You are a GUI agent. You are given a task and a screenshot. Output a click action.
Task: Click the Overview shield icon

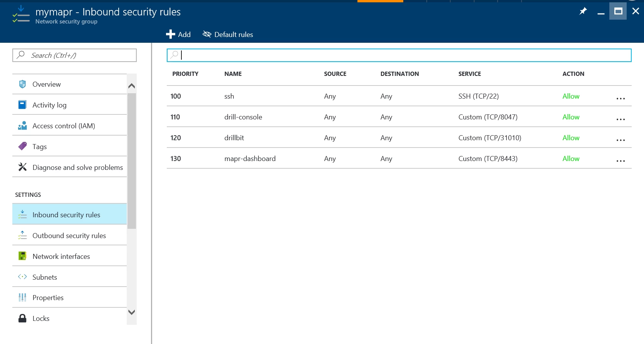22,84
